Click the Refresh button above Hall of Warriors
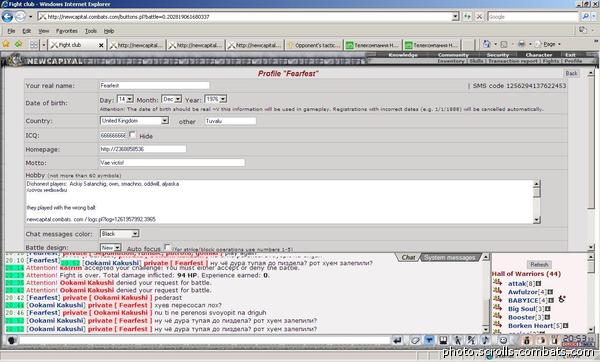Screen dimensions: 600x362 (540, 264)
